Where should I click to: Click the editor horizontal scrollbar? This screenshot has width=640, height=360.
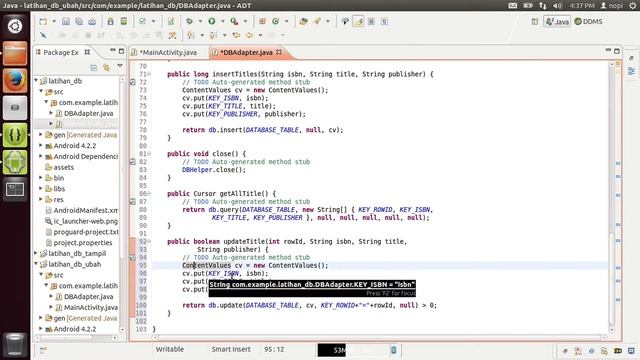coord(380,338)
